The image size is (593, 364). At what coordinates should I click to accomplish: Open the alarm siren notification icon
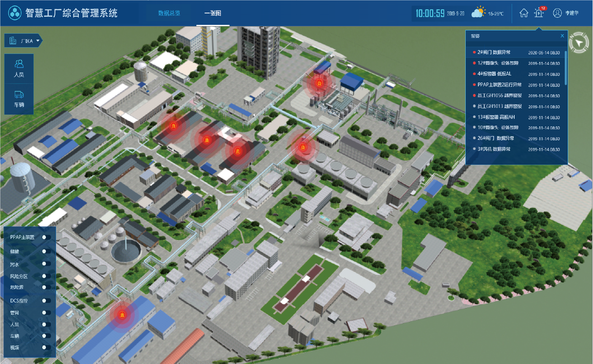click(x=539, y=13)
